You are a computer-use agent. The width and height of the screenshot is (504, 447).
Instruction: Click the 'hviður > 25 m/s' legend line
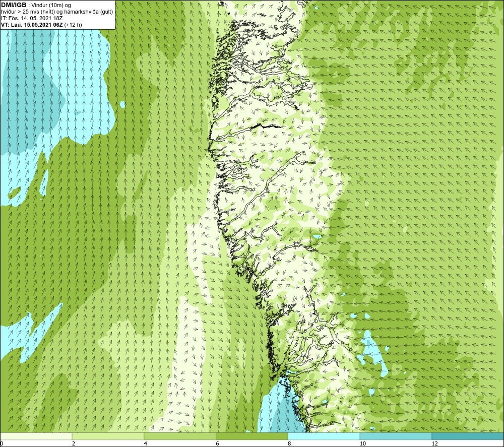[x=57, y=12]
